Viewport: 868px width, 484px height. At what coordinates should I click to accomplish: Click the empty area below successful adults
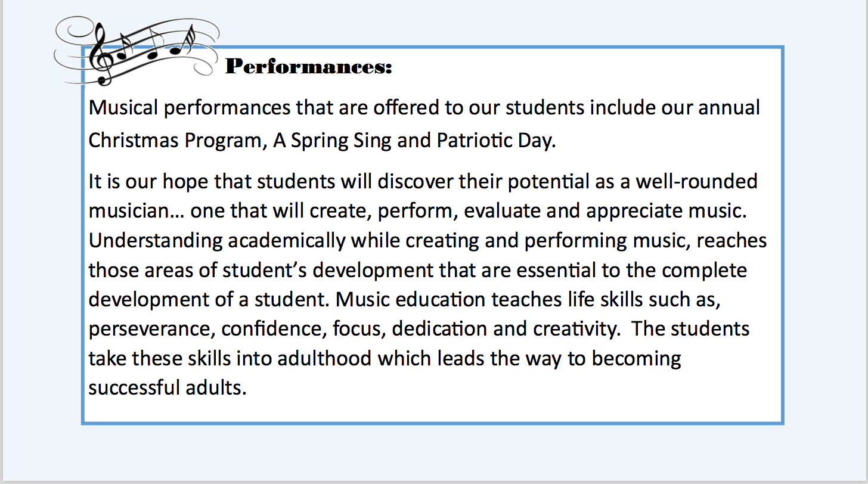click(432, 410)
